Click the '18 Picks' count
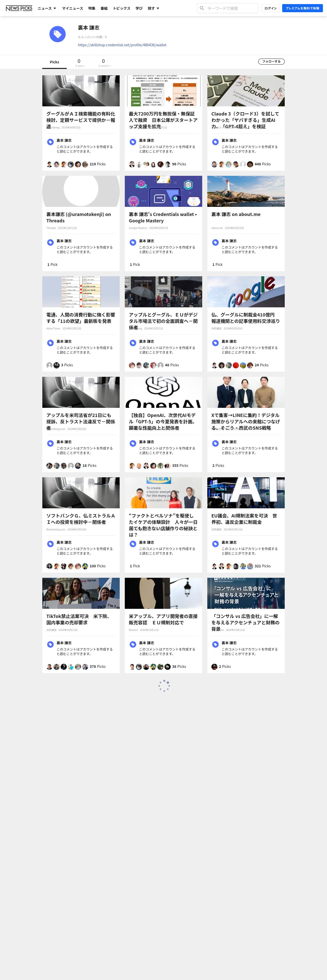The height and width of the screenshot is (980, 327). point(89,466)
